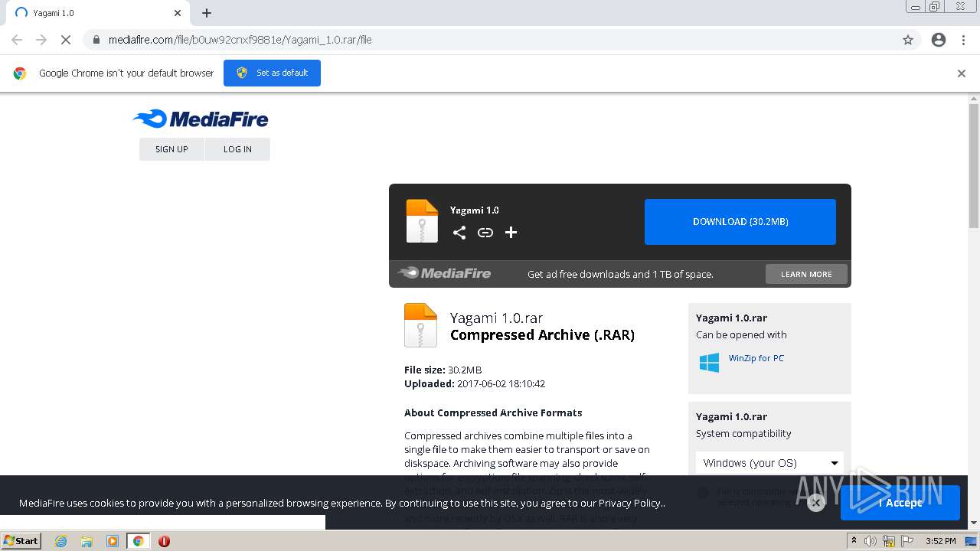Image resolution: width=980 pixels, height=551 pixels.
Task: Click the network icon in system tray
Action: (889, 541)
